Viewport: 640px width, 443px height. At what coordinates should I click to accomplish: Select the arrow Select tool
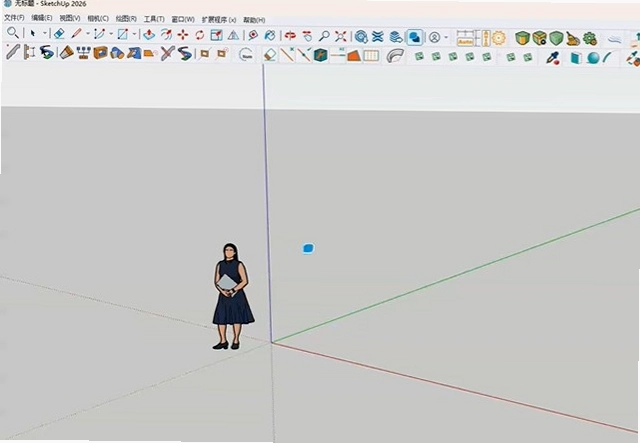(33, 33)
